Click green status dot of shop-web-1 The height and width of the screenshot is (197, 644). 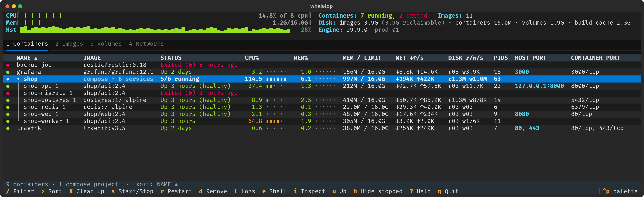coord(8,114)
